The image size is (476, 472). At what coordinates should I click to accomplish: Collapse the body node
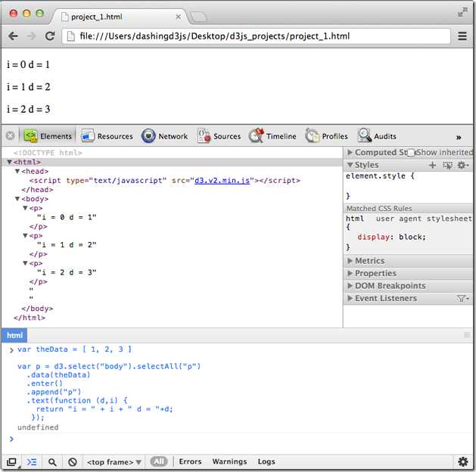[17, 199]
